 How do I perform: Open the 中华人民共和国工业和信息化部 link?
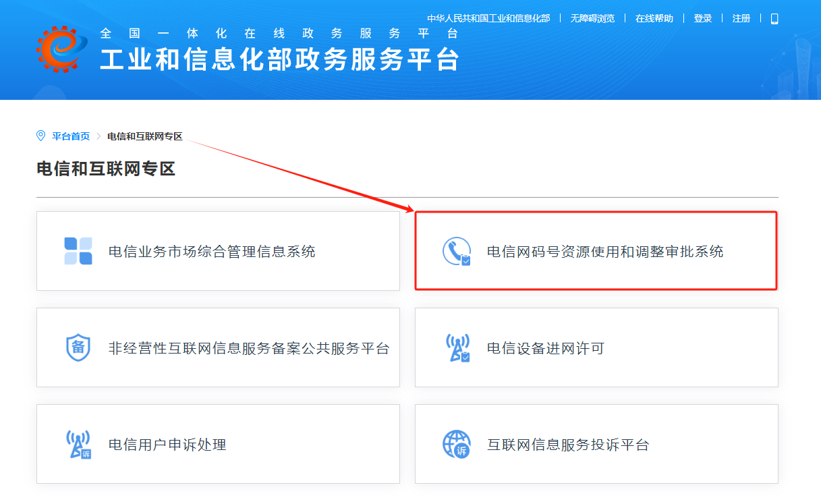[488, 18]
